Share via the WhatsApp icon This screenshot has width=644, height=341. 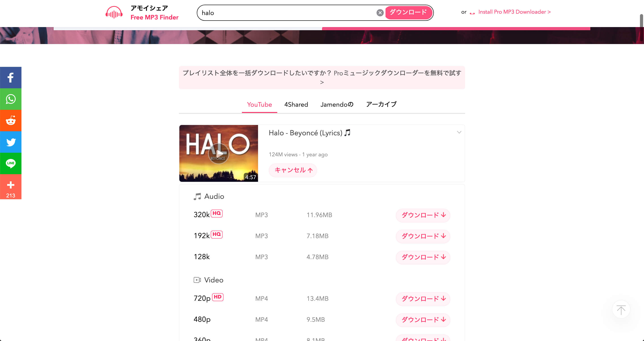click(11, 99)
